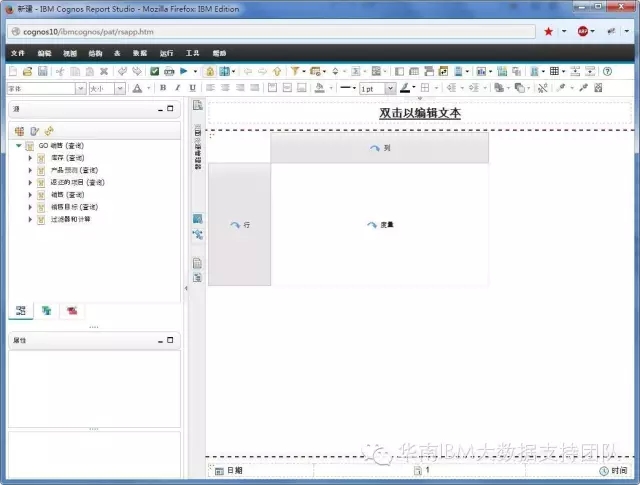Click the Swap rows and columns icon

tap(443, 71)
